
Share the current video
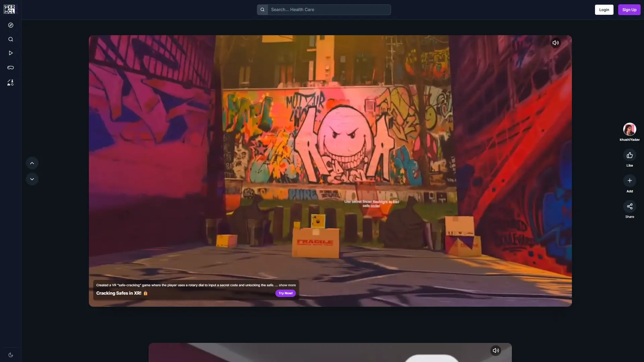(x=630, y=206)
